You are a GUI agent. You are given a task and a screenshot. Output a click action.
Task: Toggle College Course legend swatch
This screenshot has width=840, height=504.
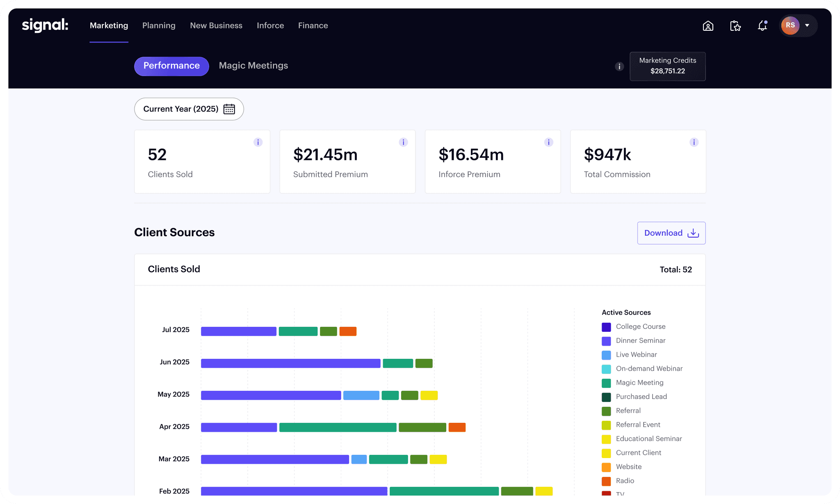pos(606,327)
